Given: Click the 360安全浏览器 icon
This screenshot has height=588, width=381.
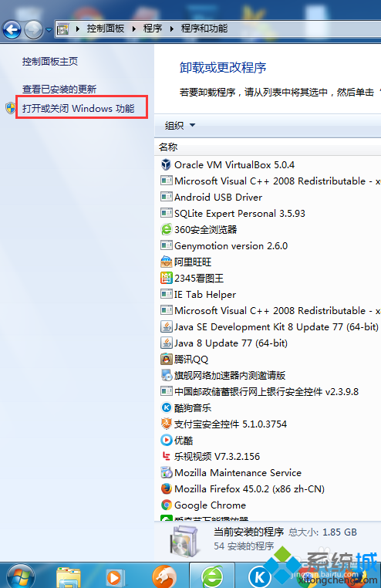Looking at the screenshot, I should point(166,229).
